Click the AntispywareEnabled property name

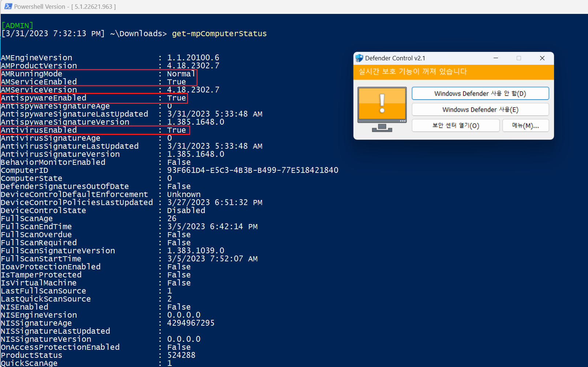click(x=44, y=98)
